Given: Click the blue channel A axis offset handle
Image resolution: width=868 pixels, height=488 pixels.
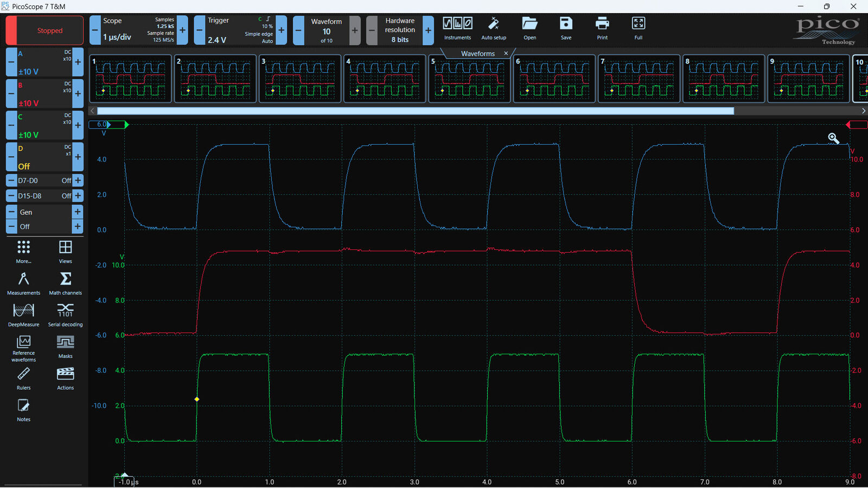Looking at the screenshot, I should 100,124.
